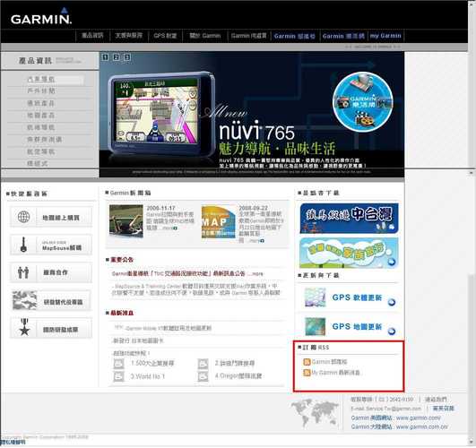Open the 支援與服務 top navigation item
The height and width of the screenshot is (448, 476).
[129, 36]
